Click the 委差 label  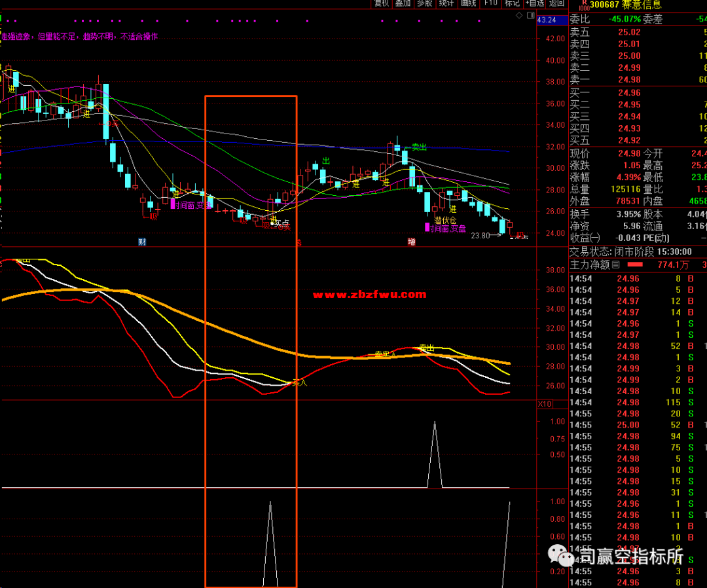(x=653, y=20)
